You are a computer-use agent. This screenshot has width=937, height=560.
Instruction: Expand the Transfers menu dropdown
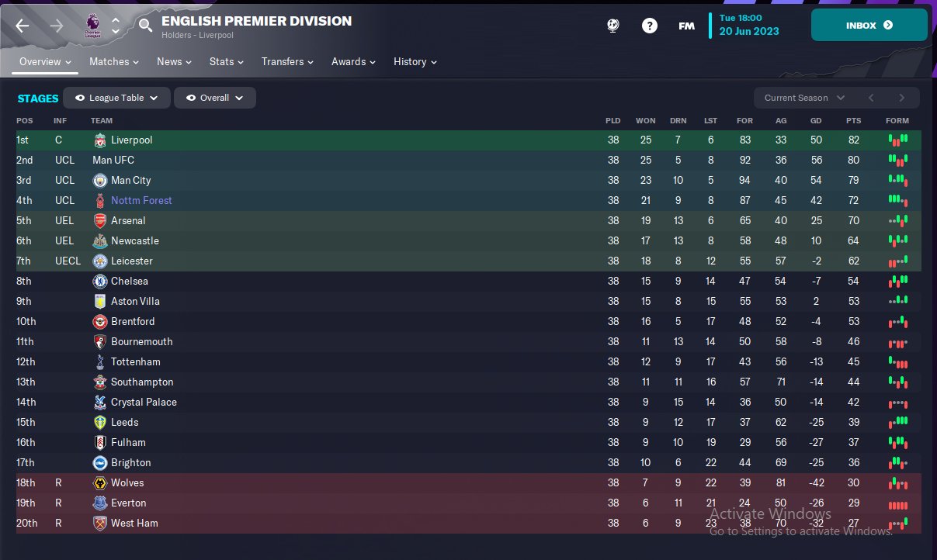click(x=287, y=62)
